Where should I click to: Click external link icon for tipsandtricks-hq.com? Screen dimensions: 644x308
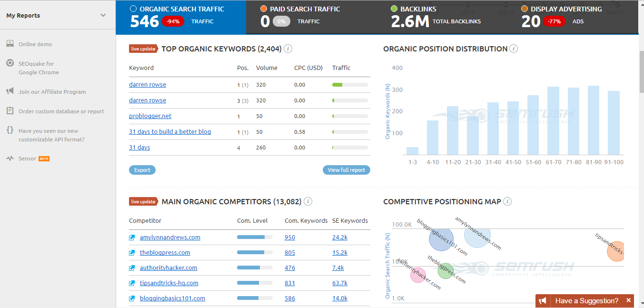click(132, 283)
